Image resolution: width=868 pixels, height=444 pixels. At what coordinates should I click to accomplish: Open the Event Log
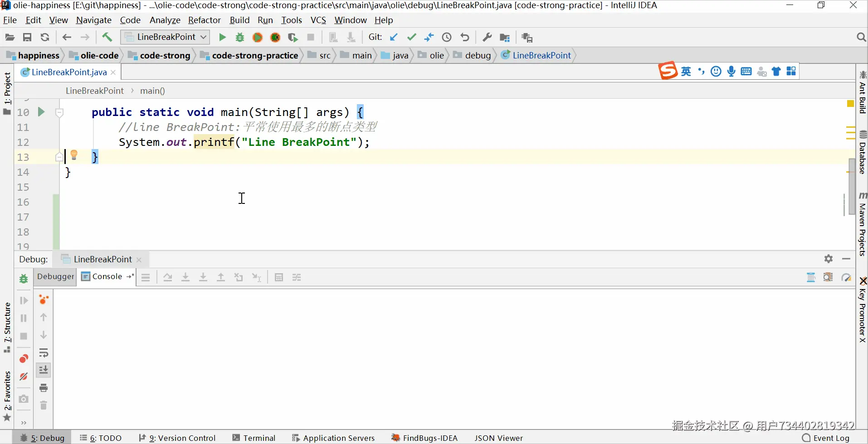click(826, 438)
